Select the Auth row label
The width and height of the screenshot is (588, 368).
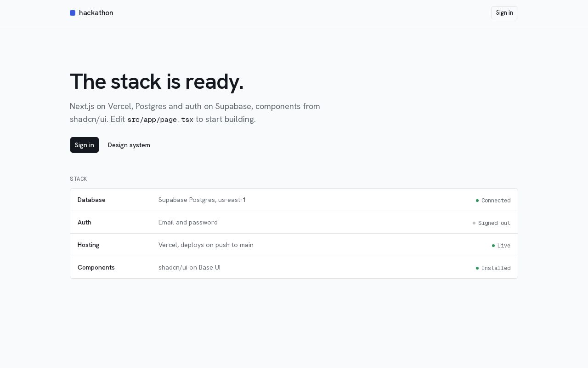(85, 222)
